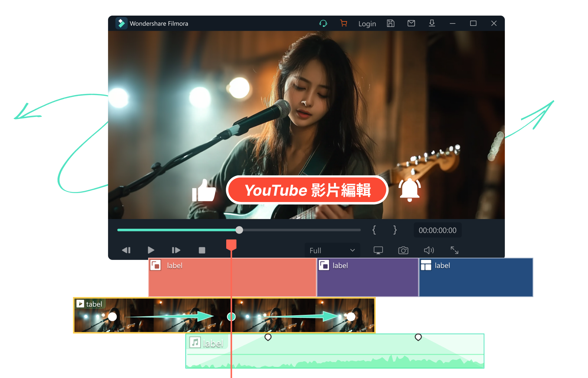Click the monitor display icon

378,251
